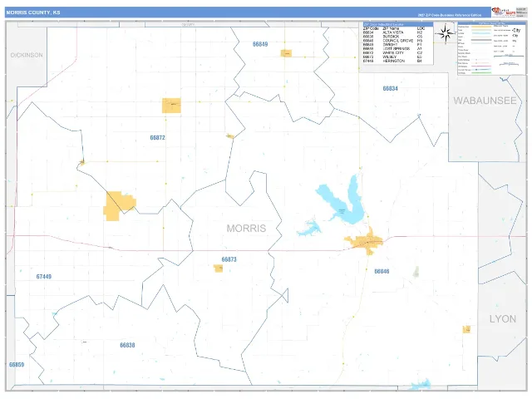Image resolution: width=532 pixels, height=399 pixels.
Task: Click ZIP code label 66834
Action: pos(390,89)
